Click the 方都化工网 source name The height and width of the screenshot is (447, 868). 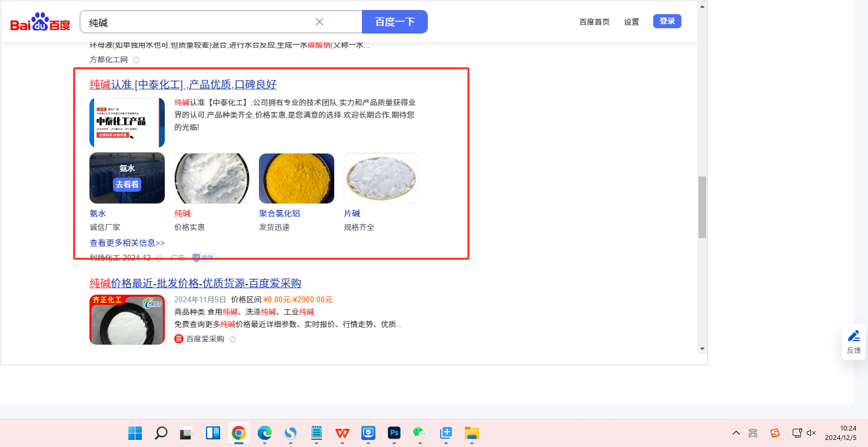click(108, 60)
